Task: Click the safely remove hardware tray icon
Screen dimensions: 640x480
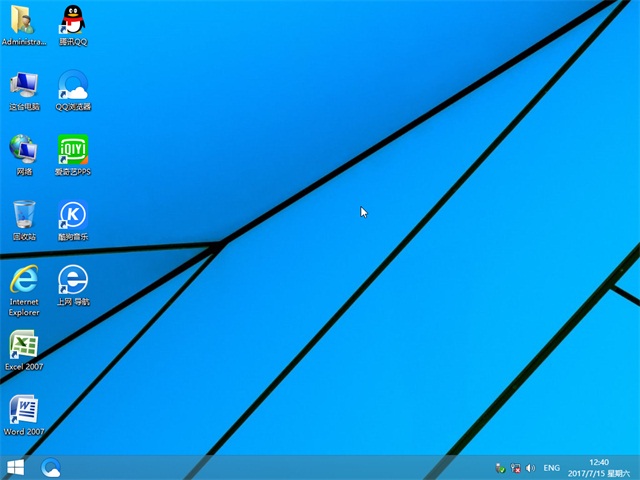Action: click(x=500, y=468)
